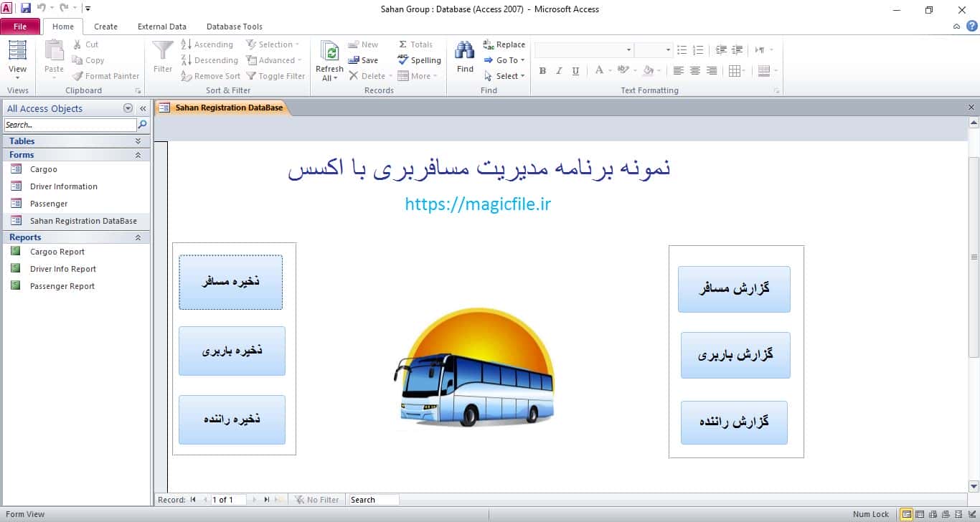Open the font name combo box

629,50
